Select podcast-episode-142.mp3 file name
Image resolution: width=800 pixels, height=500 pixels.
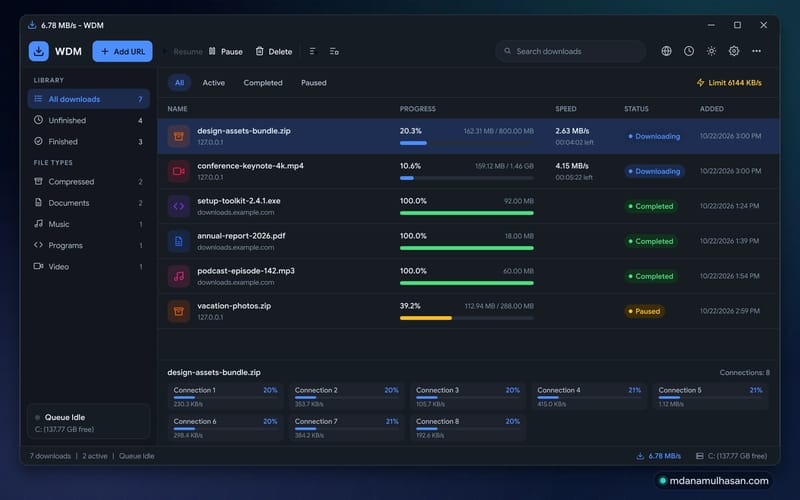(246, 271)
